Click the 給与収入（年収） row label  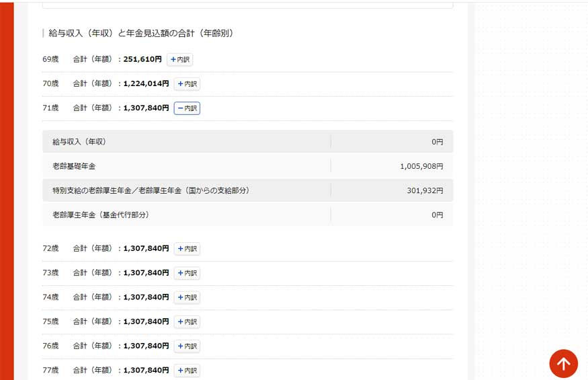pyautogui.click(x=79, y=141)
